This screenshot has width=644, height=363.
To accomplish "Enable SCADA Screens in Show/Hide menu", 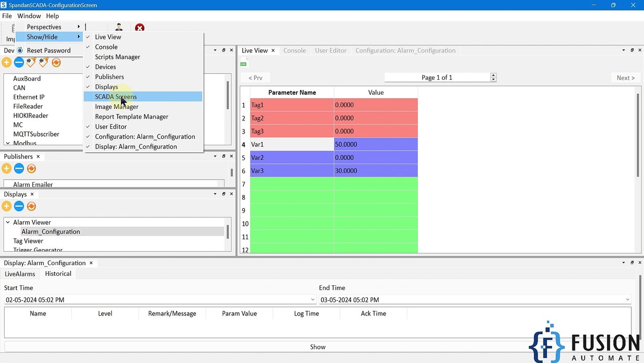I will click(x=143, y=97).
